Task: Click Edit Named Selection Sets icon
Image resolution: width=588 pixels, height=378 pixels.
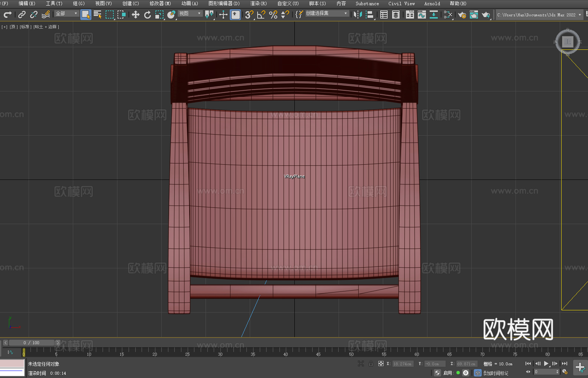Action: (x=299, y=14)
